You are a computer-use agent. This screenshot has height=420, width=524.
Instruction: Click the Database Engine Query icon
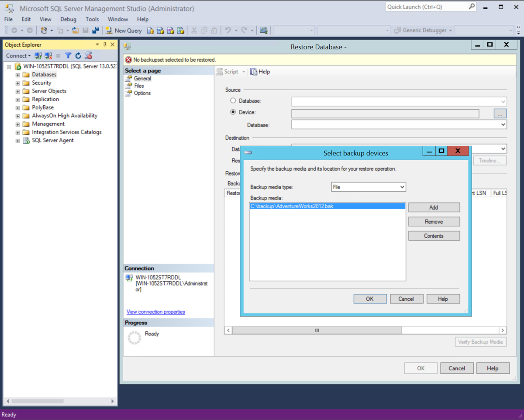[150, 31]
